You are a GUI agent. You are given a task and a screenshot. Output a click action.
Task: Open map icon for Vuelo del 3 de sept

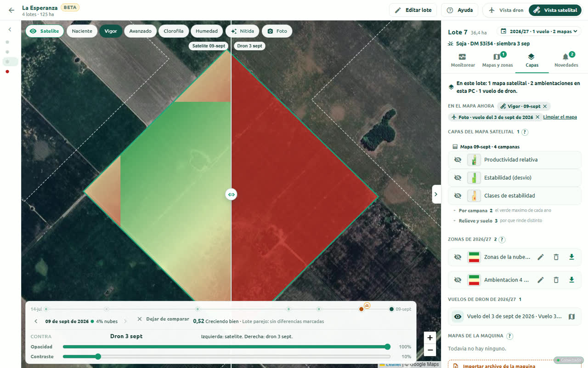(571, 316)
